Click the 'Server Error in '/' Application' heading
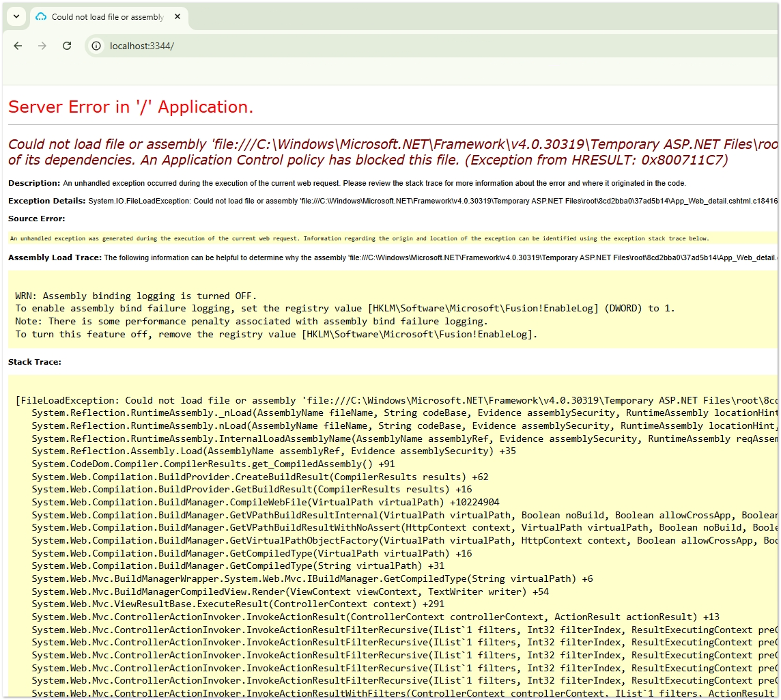The image size is (781, 700). tap(130, 107)
